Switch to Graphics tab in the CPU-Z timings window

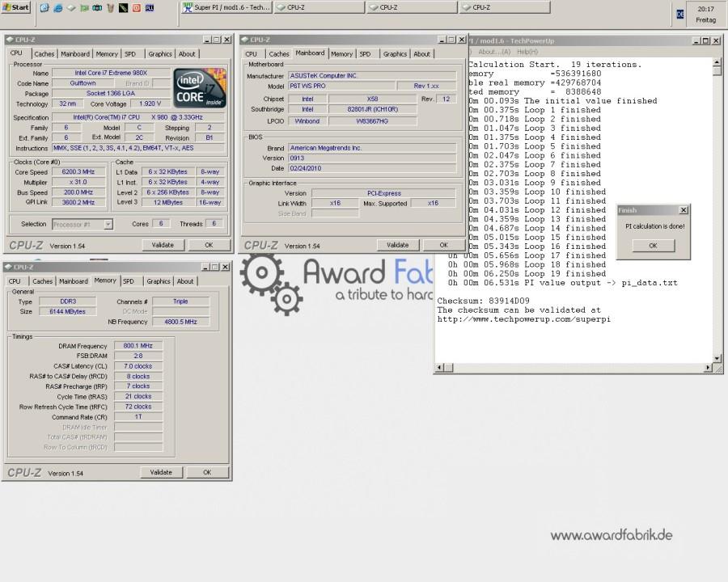click(x=159, y=281)
